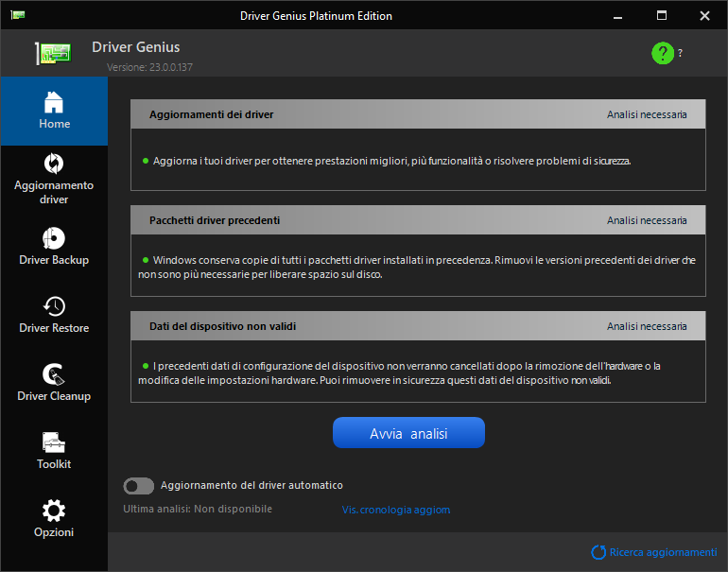Close the Driver Genius window
The width and height of the screenshot is (728, 572).
click(x=704, y=16)
